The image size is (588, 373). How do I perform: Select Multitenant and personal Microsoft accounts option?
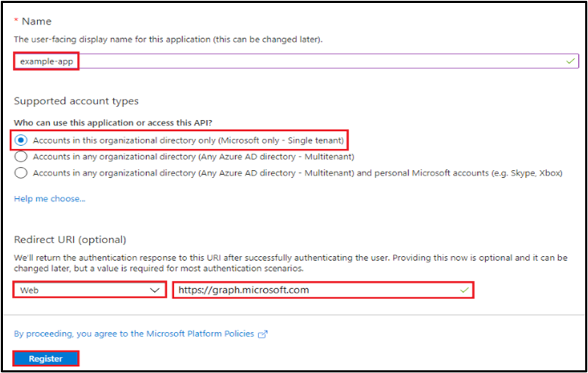[x=21, y=173]
